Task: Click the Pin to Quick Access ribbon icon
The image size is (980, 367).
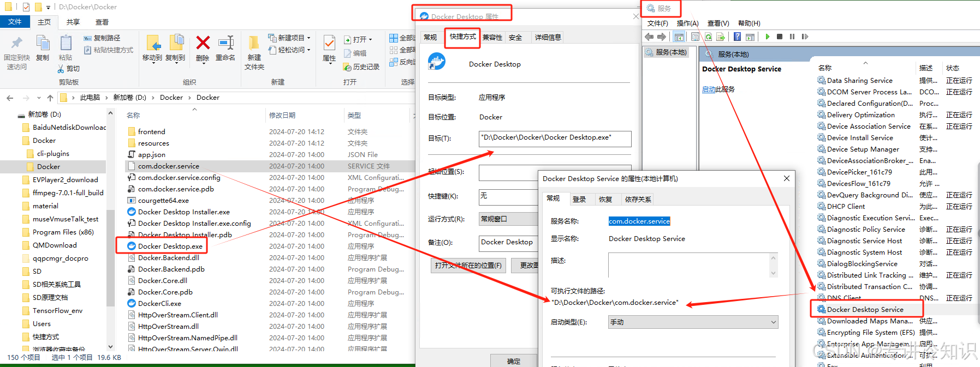Action: (16, 43)
